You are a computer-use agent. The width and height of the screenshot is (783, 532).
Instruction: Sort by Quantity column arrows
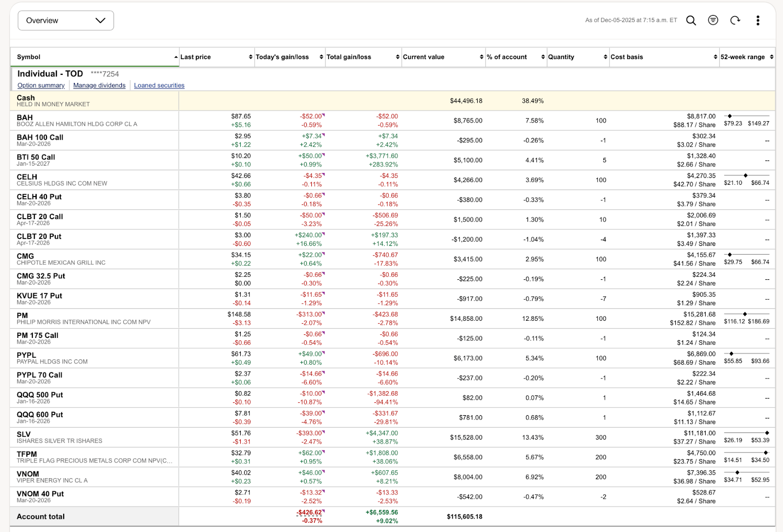tap(605, 57)
